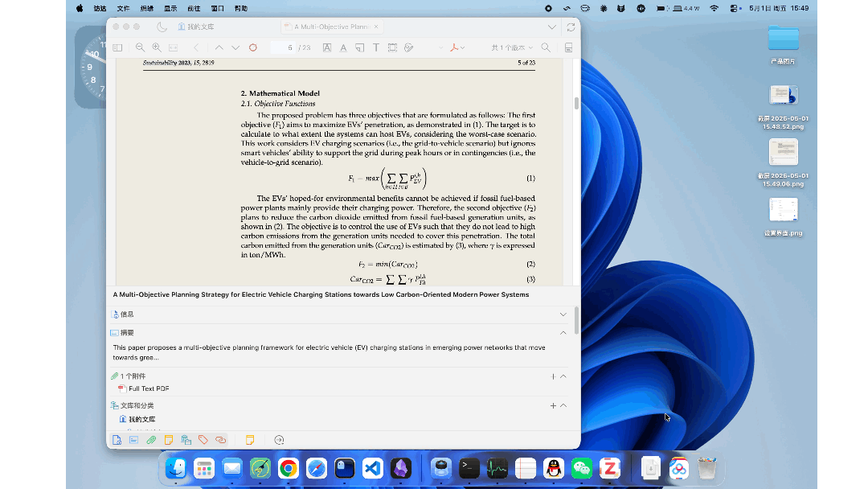This screenshot has height=489, width=868.
Task: Open Google Chrome from the Dock
Action: point(289,469)
